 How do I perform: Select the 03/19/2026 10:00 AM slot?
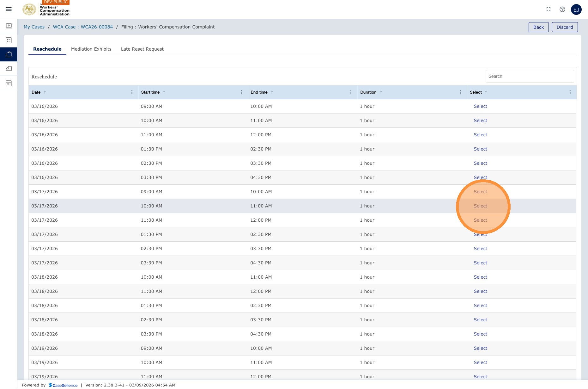tap(481, 362)
